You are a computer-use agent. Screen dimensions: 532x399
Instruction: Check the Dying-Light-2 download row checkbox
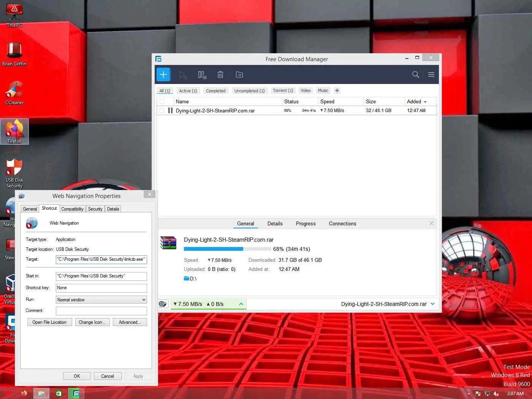(162, 111)
